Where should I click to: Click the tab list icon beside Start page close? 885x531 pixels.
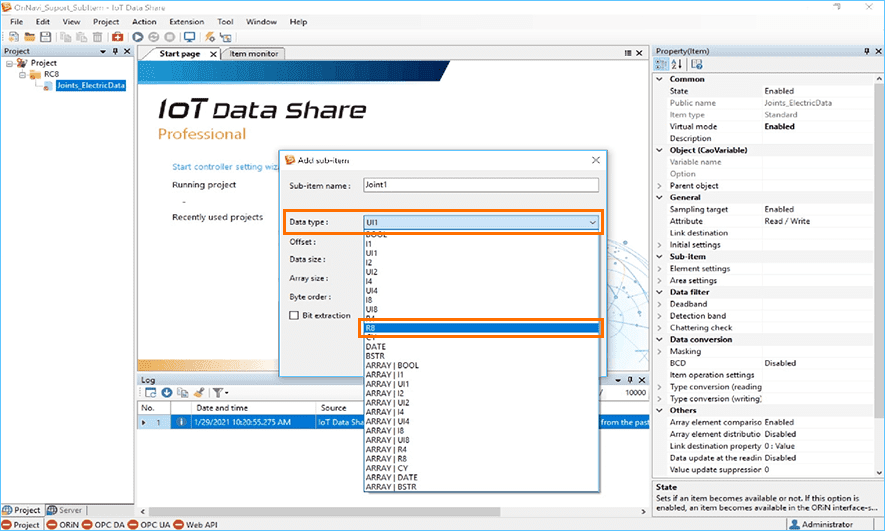628,53
